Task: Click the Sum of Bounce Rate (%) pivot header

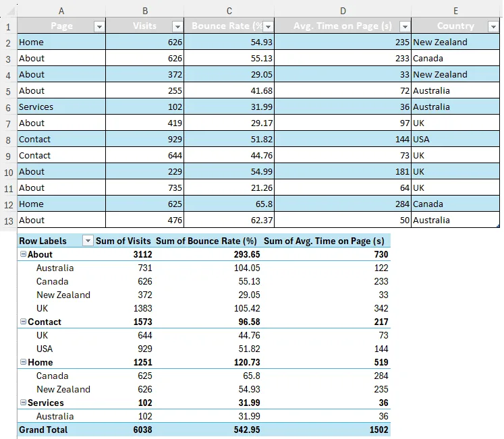Action: [206, 241]
